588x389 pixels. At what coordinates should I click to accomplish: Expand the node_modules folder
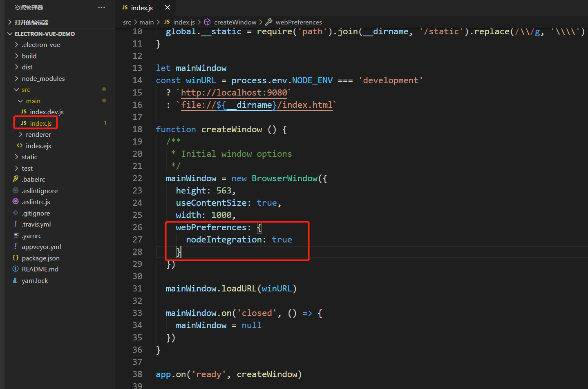43,78
